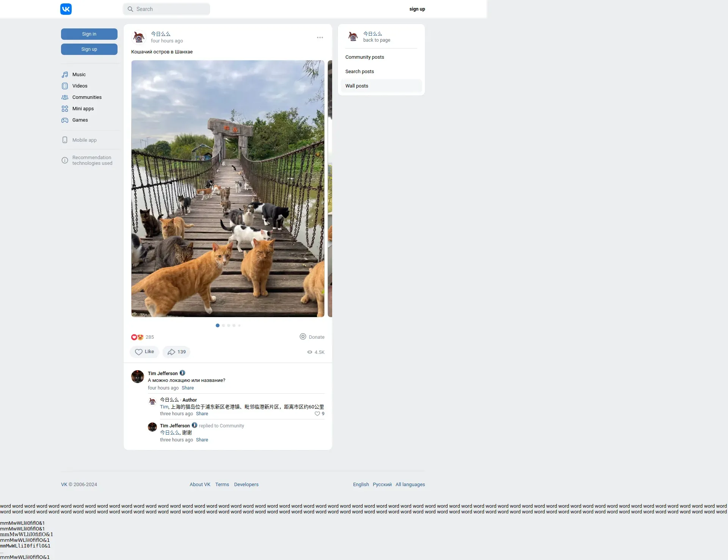Open All languages selector

point(410,485)
